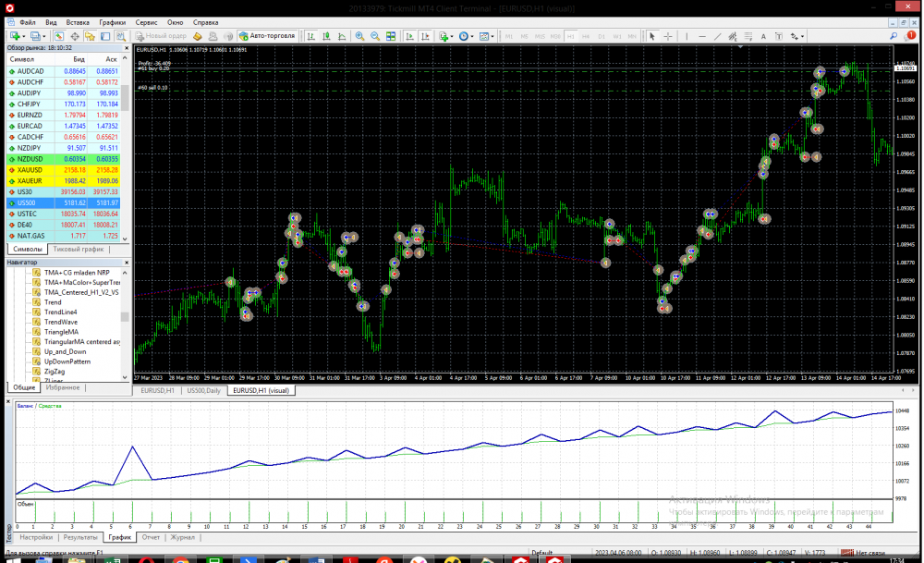Open the Сервис menu
Screen dimensions: 924x563
pos(146,21)
